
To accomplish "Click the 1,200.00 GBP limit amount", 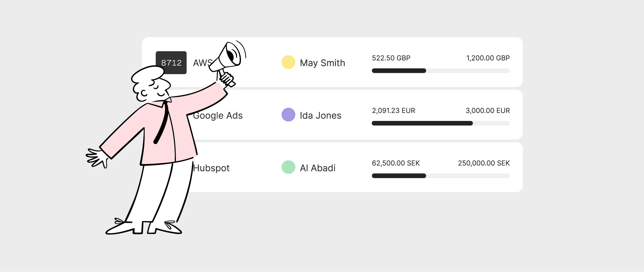I will (x=488, y=58).
